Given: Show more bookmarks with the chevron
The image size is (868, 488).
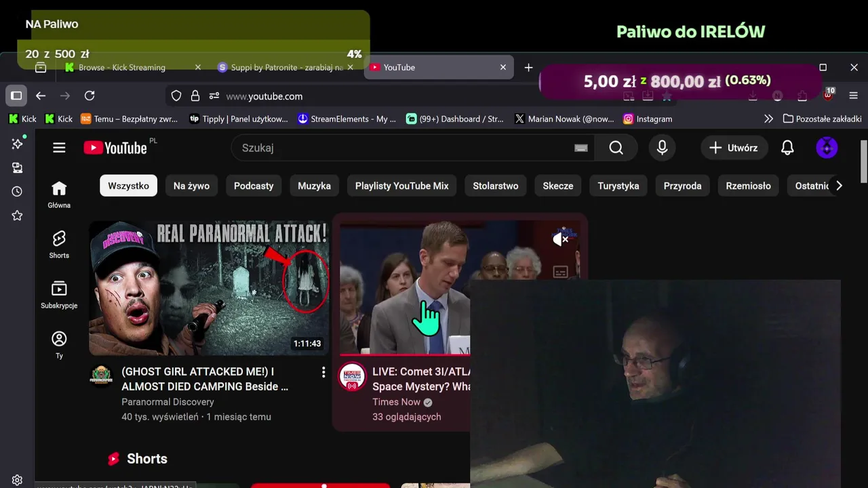Looking at the screenshot, I should [768, 119].
